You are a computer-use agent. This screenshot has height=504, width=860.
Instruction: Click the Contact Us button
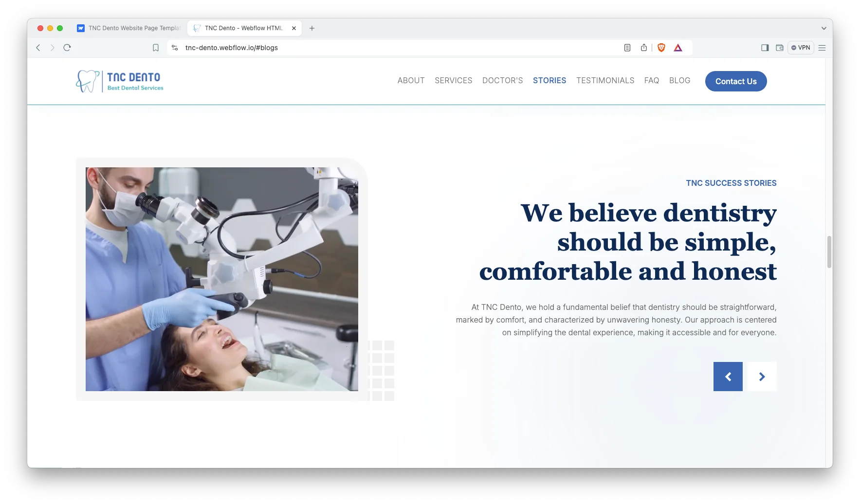click(x=735, y=81)
